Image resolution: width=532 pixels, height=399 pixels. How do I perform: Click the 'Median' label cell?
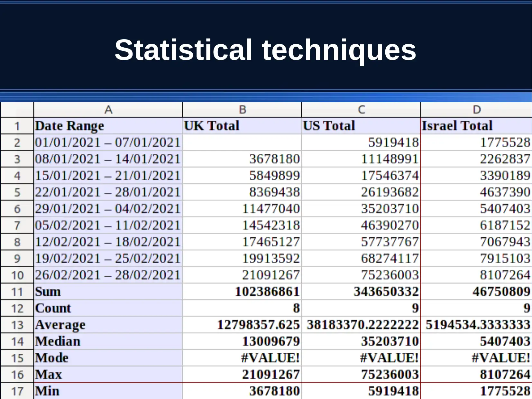click(x=108, y=341)
